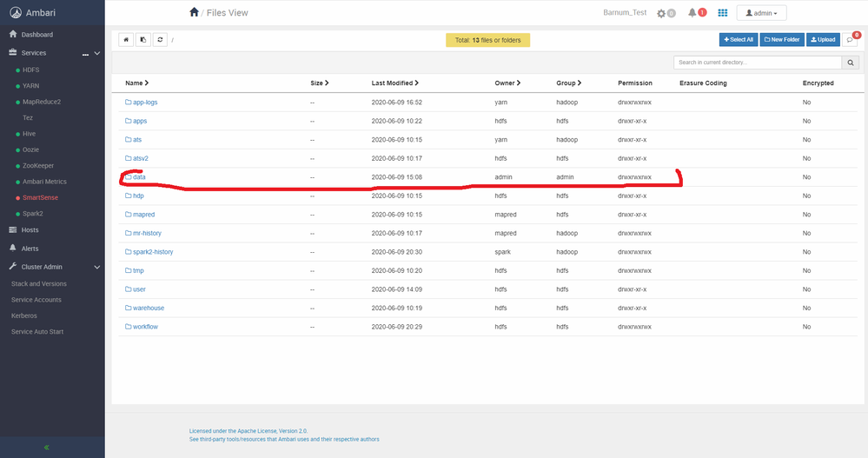
Task: Open the alerts bell notification icon
Action: 692,13
